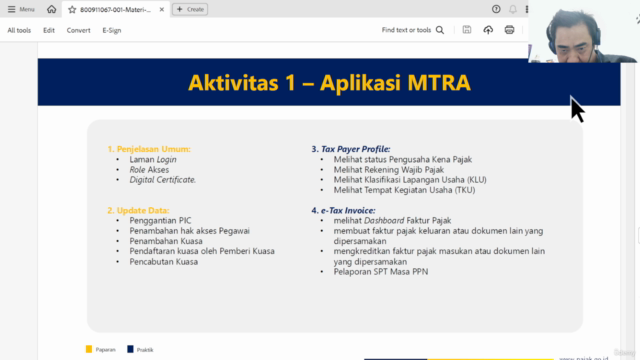Click the slide title Aktivitas 1 – Aplikasi MTRA
The height and width of the screenshot is (360, 640).
tap(329, 82)
